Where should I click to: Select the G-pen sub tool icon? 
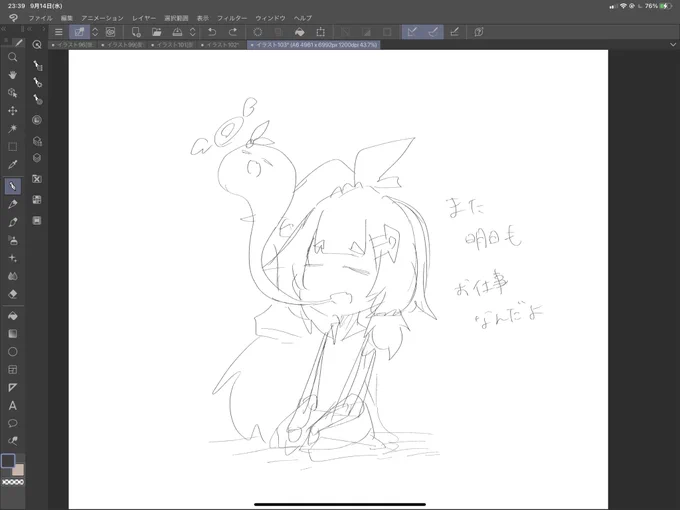pos(38,65)
